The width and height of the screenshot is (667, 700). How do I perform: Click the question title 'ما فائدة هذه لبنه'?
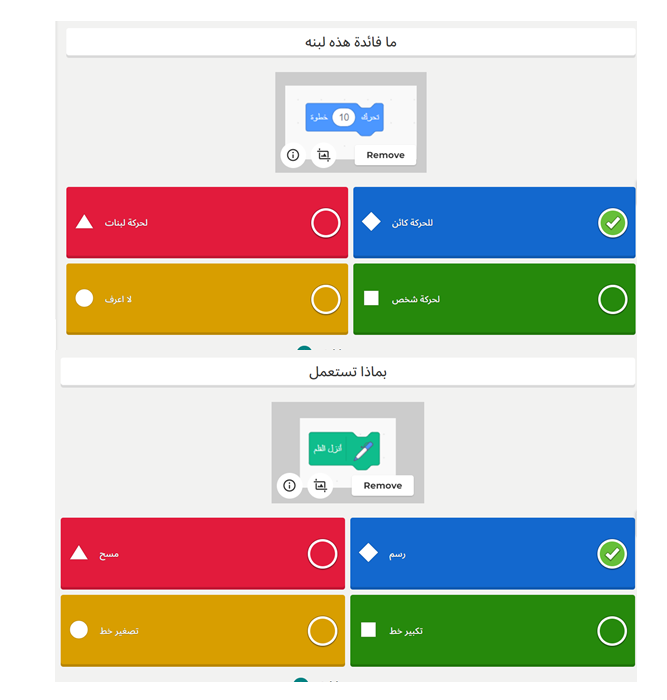(x=351, y=42)
